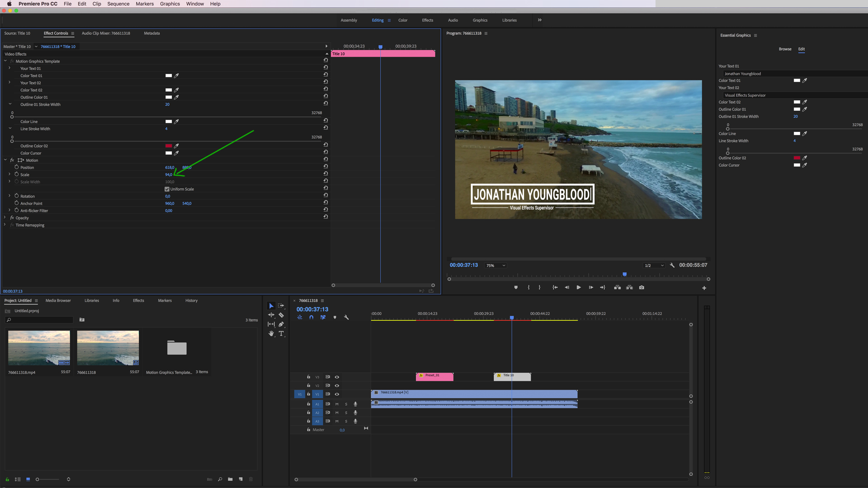Image resolution: width=868 pixels, height=488 pixels.
Task: Click the Add Marker button in Program monitor
Action: pyautogui.click(x=516, y=287)
